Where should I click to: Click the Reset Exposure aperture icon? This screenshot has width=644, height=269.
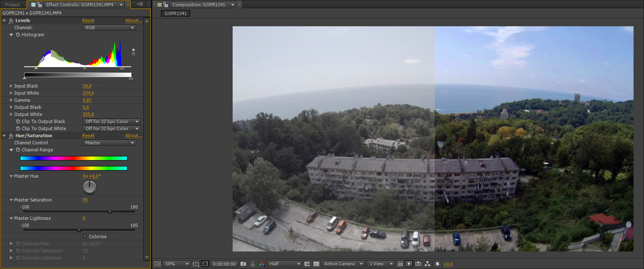point(437,264)
